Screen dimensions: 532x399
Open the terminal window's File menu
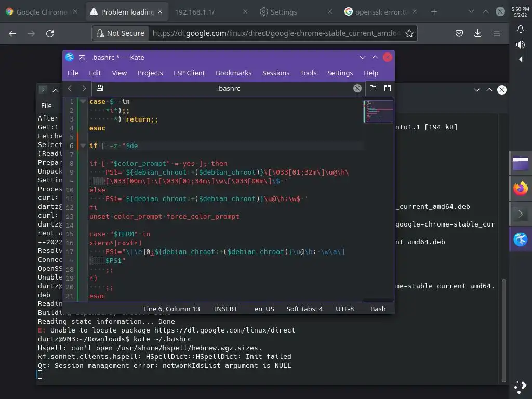(x=46, y=106)
